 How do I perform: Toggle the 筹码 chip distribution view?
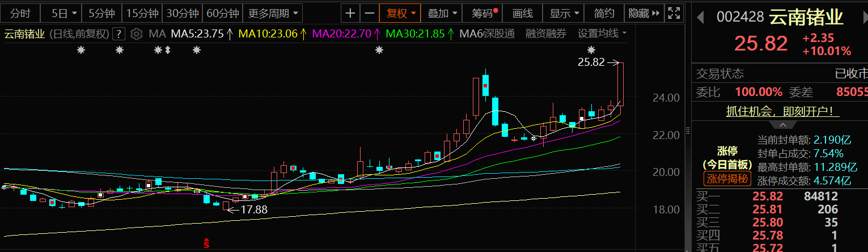point(481,13)
